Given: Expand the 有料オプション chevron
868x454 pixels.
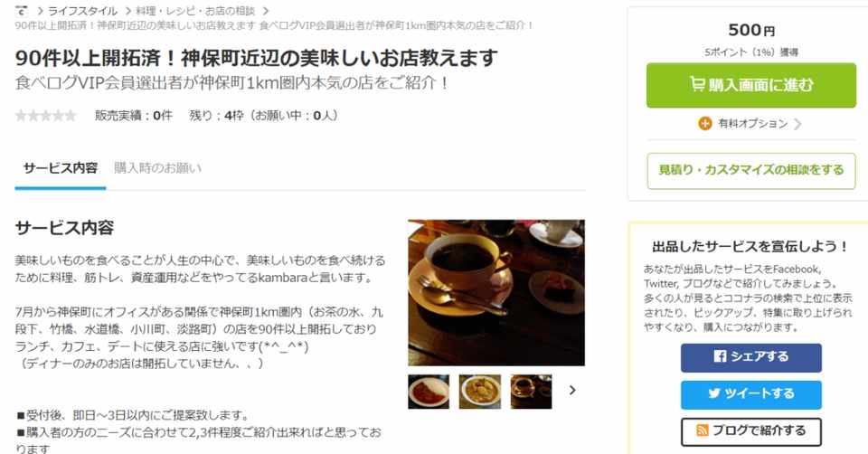Looking at the screenshot, I should 797,124.
